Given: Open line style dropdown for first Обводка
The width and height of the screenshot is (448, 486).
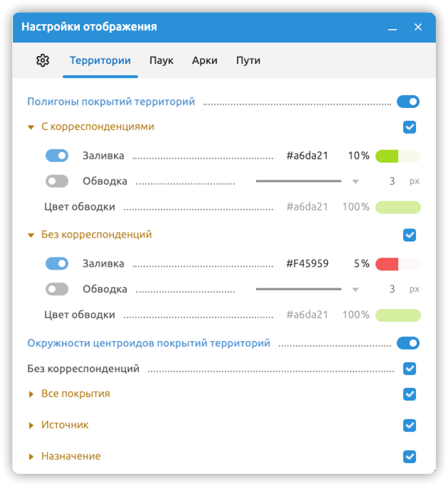Looking at the screenshot, I should [x=355, y=181].
